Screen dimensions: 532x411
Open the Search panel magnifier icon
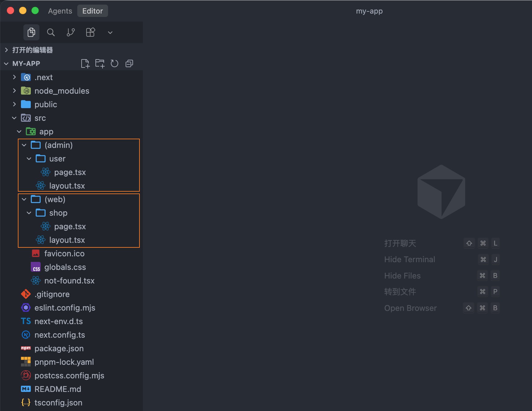pos(51,32)
